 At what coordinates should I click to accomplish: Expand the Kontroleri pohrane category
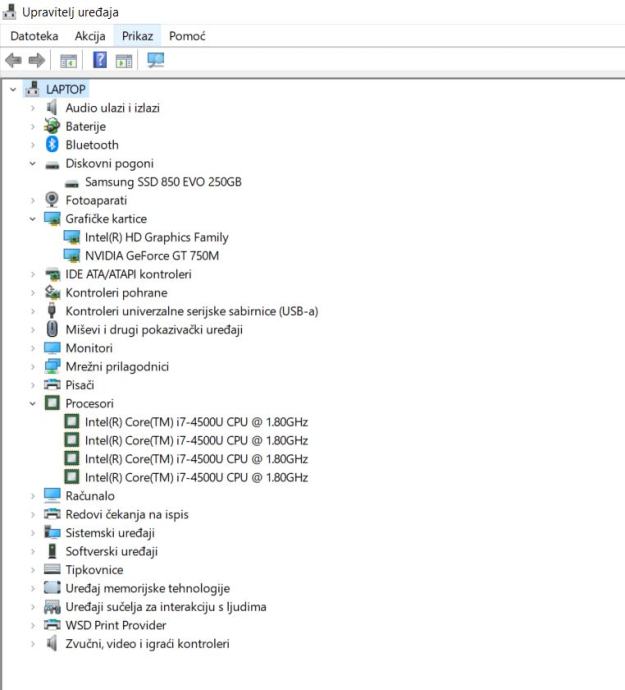33,293
